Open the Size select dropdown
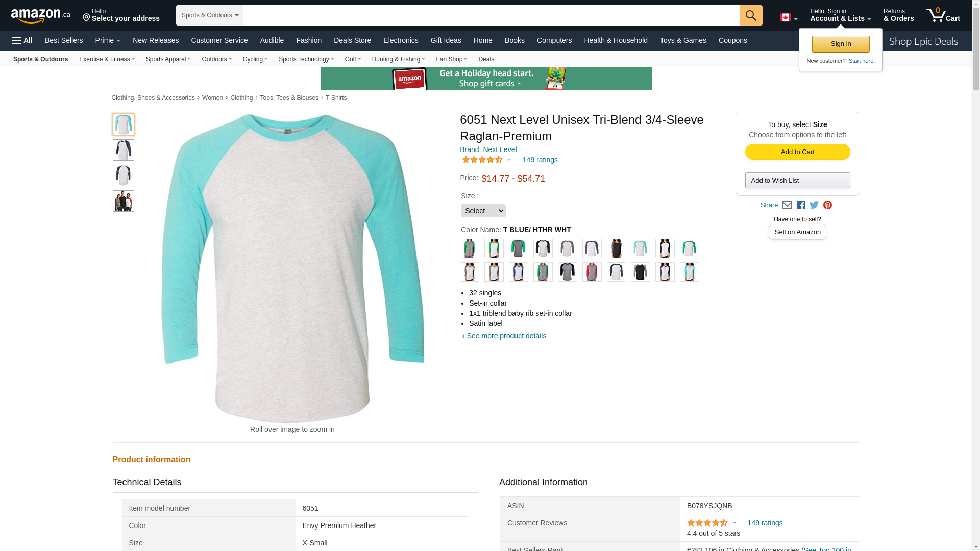The image size is (980, 551). [x=483, y=211]
